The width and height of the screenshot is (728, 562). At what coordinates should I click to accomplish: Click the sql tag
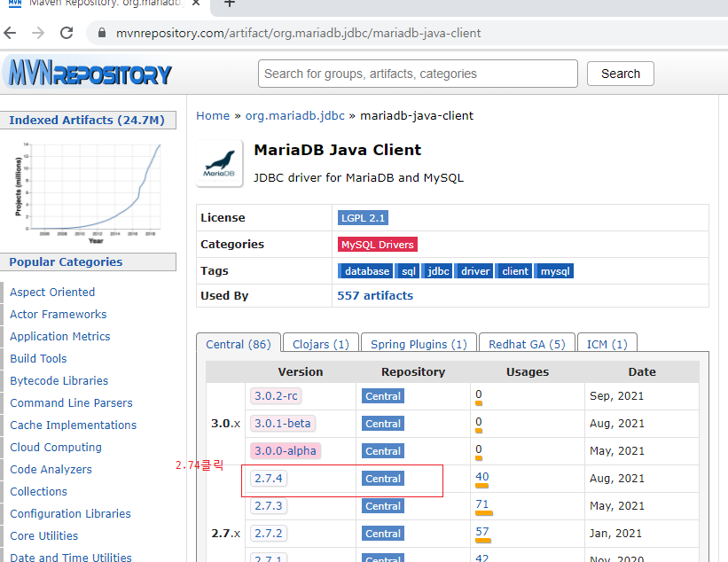pyautogui.click(x=407, y=271)
